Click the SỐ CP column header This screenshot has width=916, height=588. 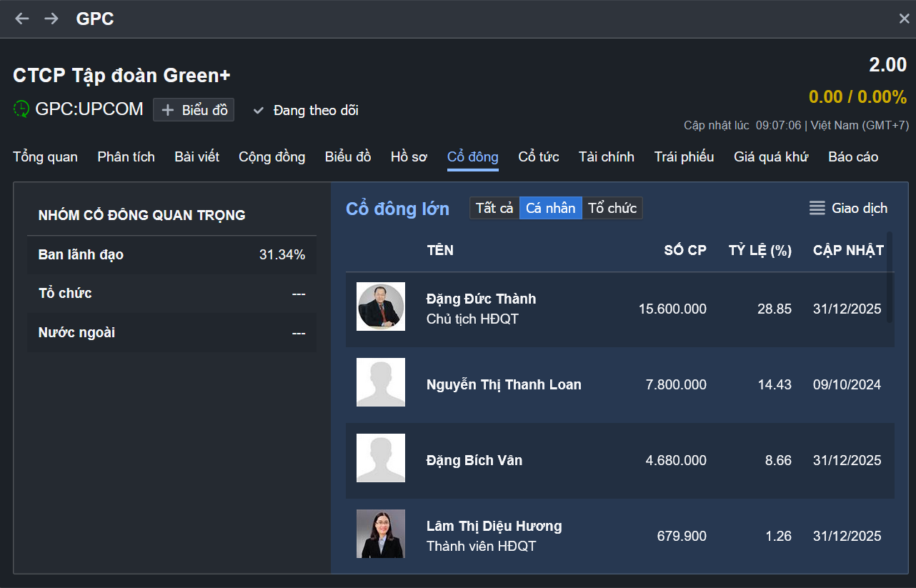(x=685, y=250)
